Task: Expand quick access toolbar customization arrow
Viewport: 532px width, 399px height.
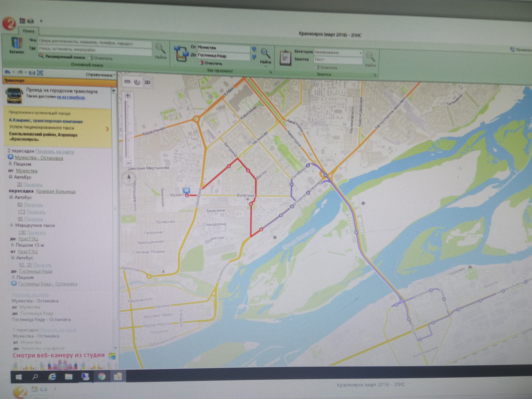Action: [41, 21]
